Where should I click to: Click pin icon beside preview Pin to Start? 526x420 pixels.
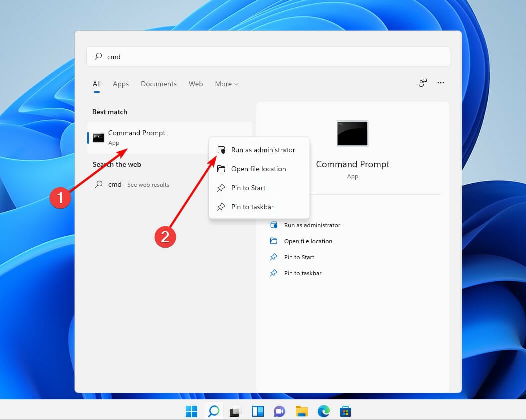(x=273, y=257)
